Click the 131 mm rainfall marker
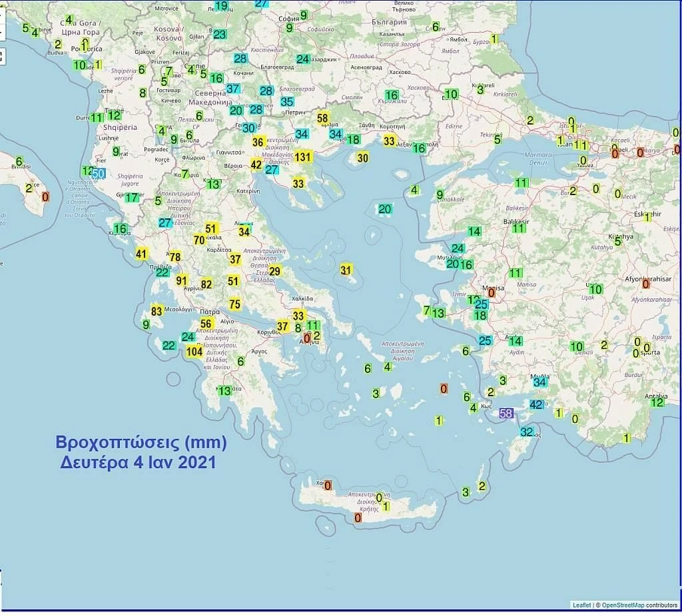The image size is (682, 616). (x=303, y=157)
